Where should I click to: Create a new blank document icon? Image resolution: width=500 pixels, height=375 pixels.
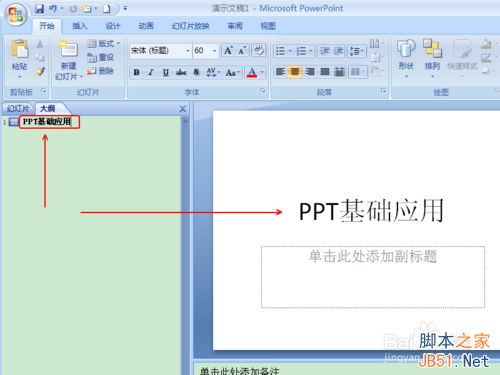tap(107, 9)
